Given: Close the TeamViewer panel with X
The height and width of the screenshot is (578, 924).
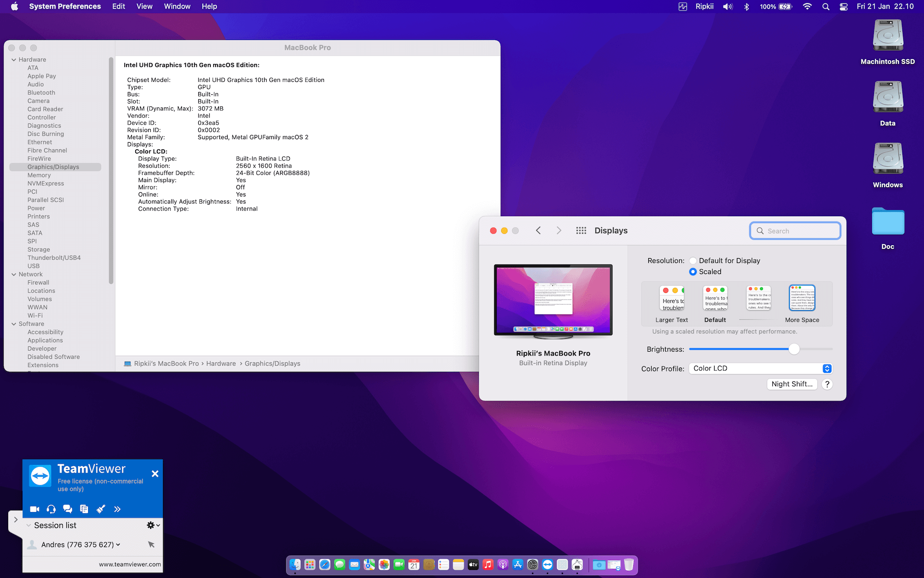Looking at the screenshot, I should coord(155,474).
